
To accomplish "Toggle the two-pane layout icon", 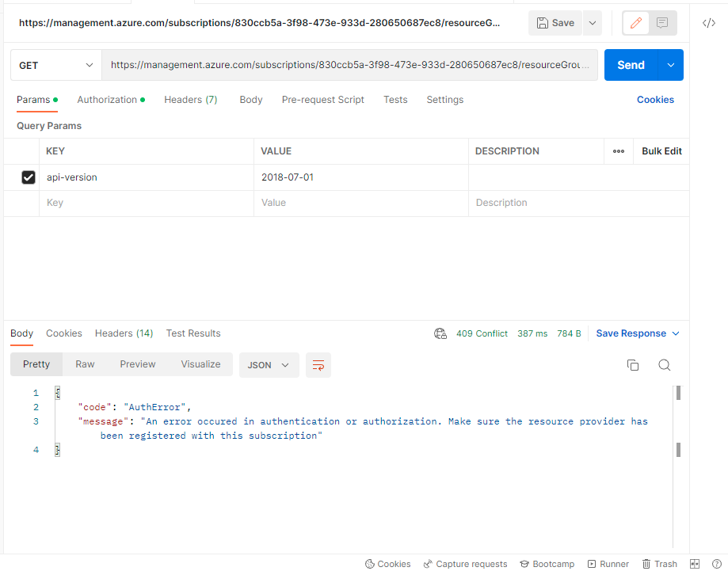I will coord(695,564).
